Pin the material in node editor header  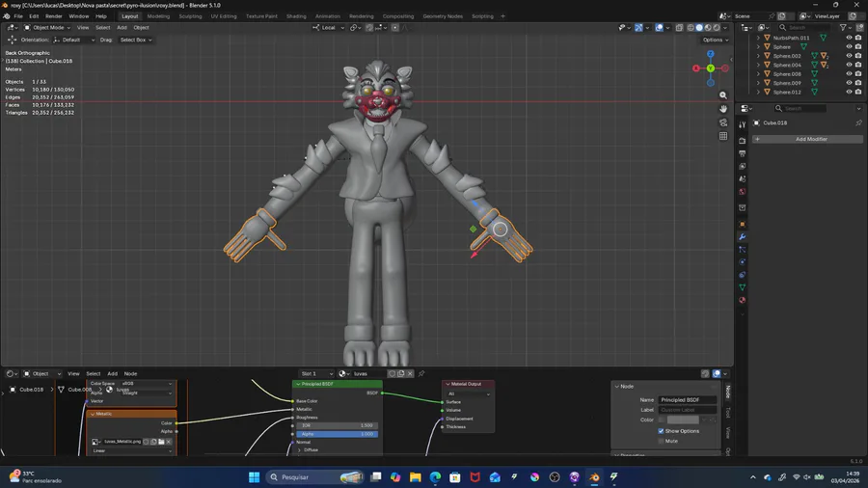[421, 373]
